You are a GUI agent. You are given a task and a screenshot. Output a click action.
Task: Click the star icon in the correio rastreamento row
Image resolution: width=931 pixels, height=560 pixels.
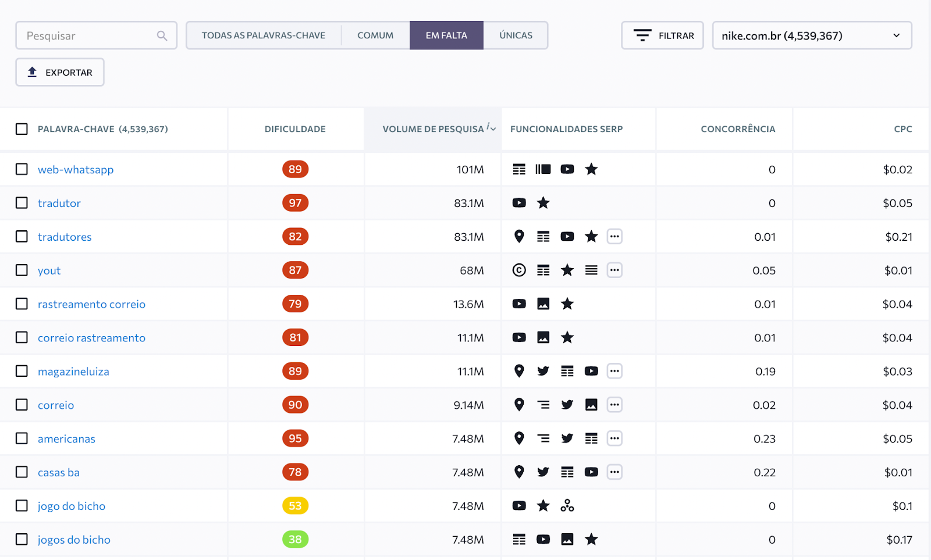pos(567,338)
